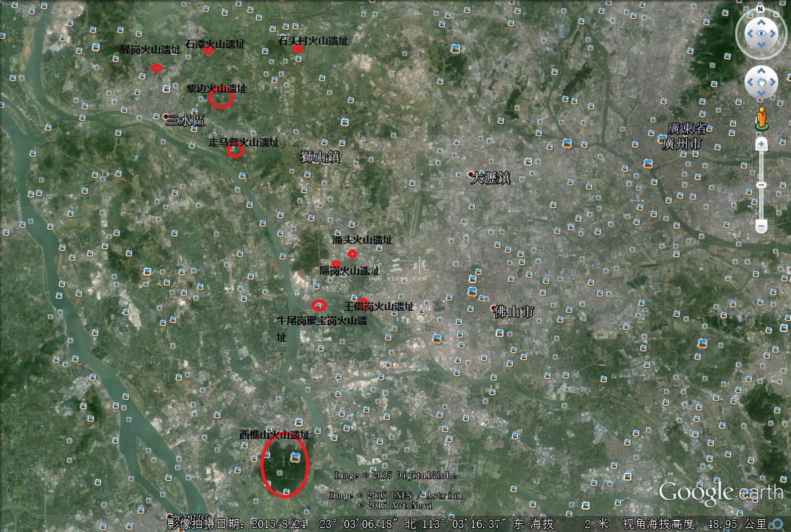Click the hand icon in Move joystick
791x532 pixels.
(x=761, y=82)
